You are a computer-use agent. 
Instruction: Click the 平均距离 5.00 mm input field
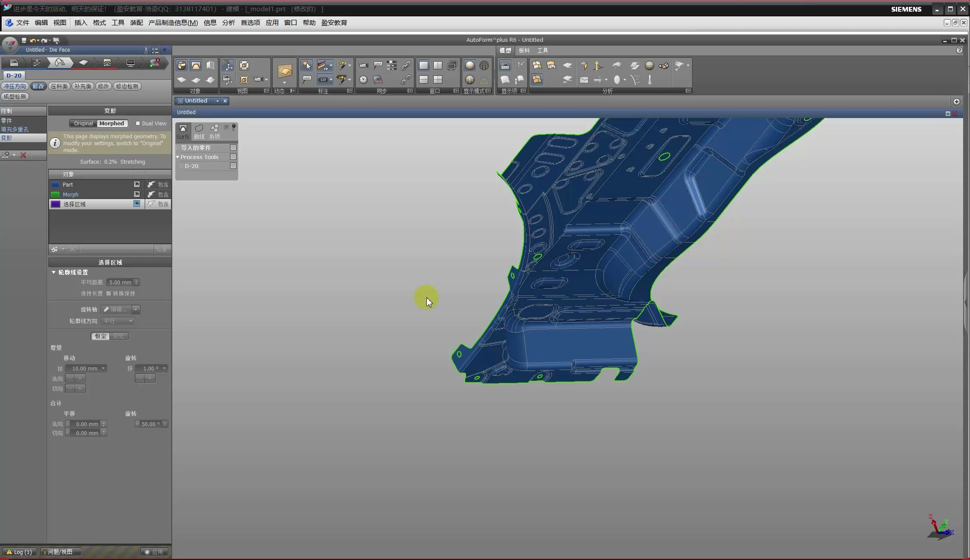(120, 282)
